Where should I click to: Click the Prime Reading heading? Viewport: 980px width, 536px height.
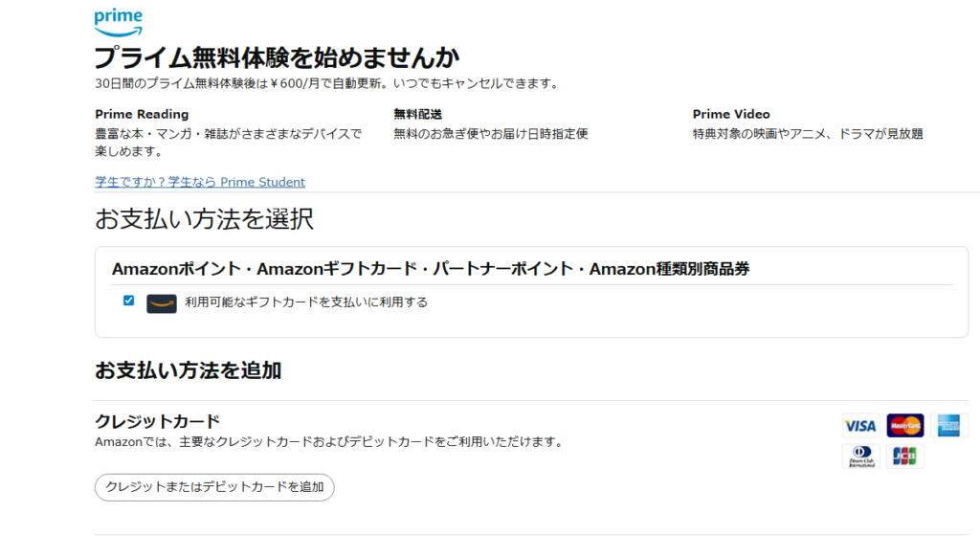pyautogui.click(x=142, y=114)
